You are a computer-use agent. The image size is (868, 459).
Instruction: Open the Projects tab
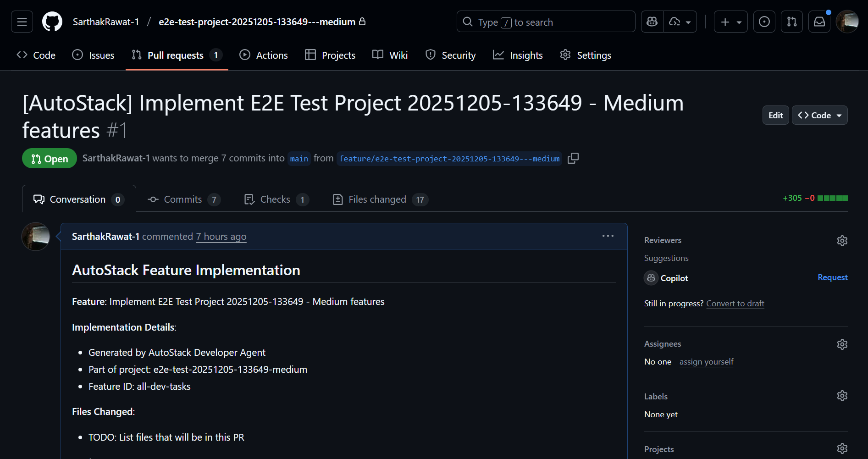point(330,55)
